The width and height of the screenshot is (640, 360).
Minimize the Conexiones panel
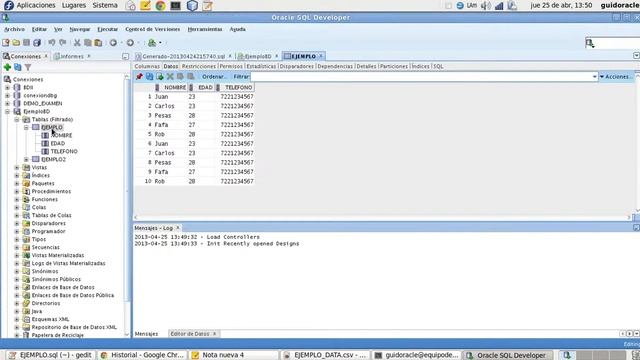tap(126, 56)
